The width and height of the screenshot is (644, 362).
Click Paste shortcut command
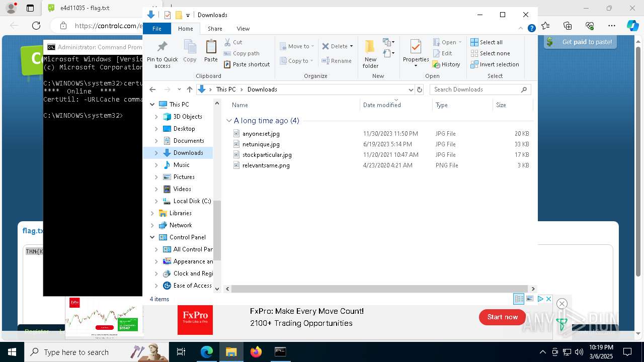point(247,64)
